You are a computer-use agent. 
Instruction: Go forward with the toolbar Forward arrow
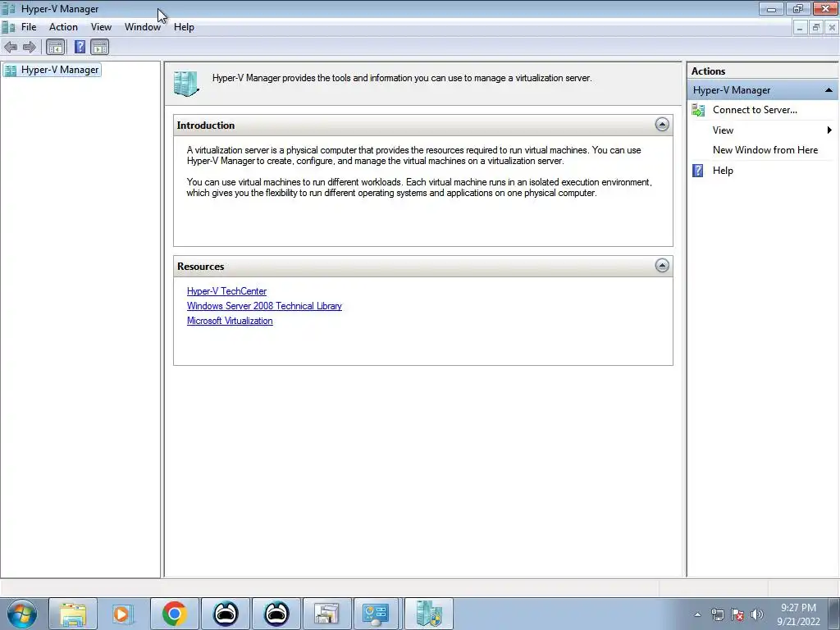30,47
